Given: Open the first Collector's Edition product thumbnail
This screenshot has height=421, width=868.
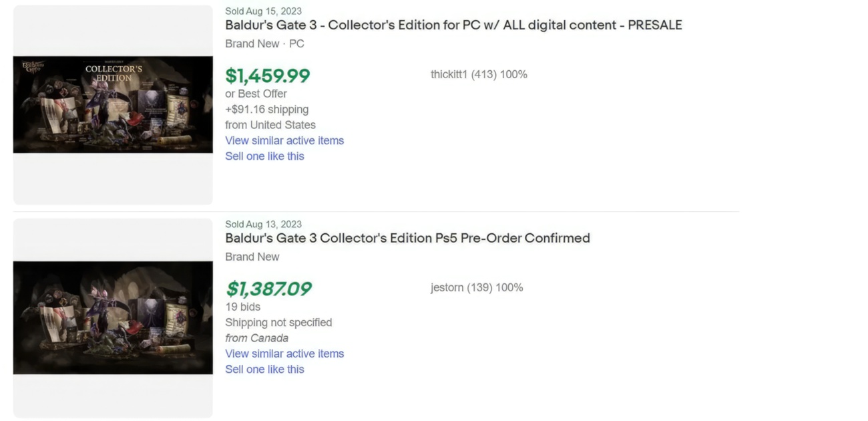Looking at the screenshot, I should click(x=112, y=104).
